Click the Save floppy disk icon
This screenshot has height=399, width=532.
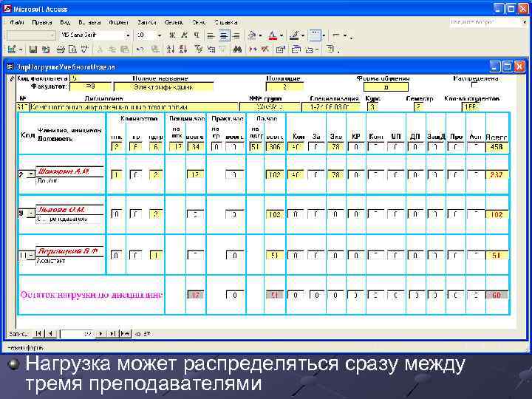pos(33,50)
